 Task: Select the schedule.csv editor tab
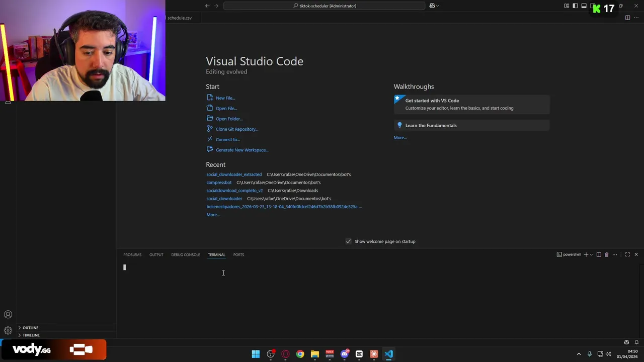[180, 18]
